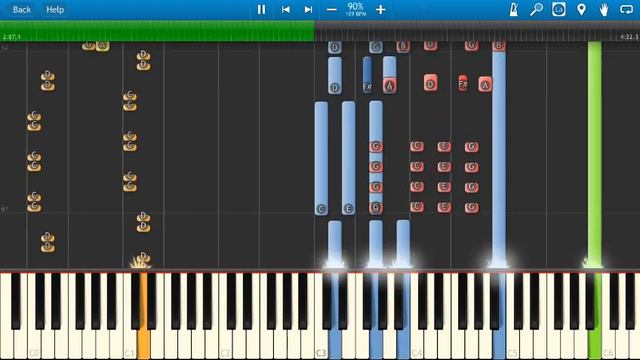The height and width of the screenshot is (360, 640).
Task: Open the bookmarks pin icon
Action: (581, 9)
